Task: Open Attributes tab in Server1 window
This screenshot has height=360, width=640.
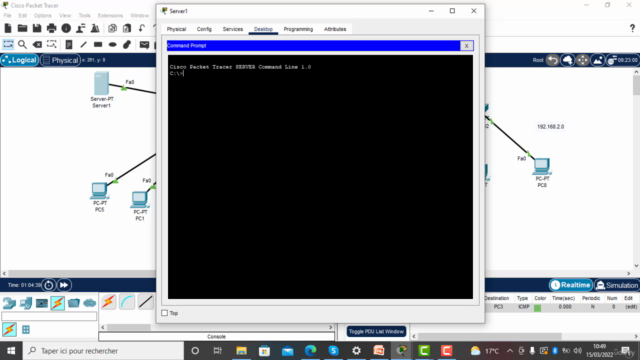Action: coord(335,29)
